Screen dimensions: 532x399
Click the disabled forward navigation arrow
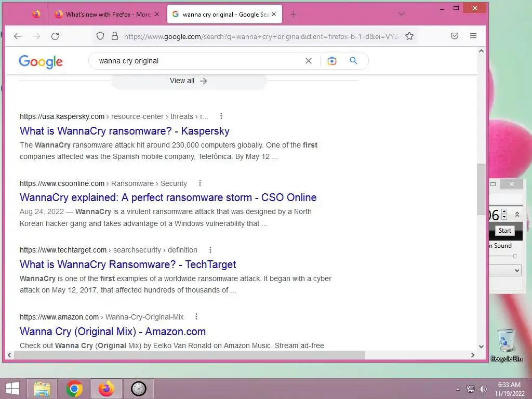point(36,36)
